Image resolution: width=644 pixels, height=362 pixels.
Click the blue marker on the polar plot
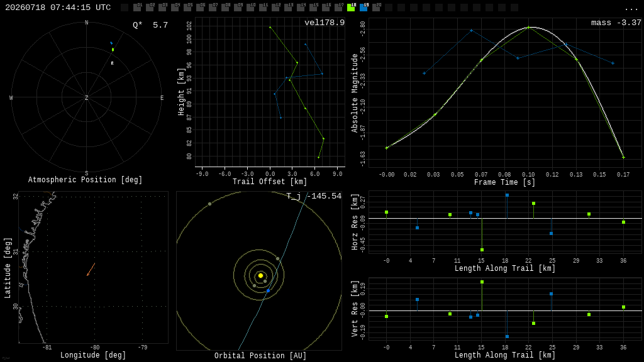[x=111, y=43]
